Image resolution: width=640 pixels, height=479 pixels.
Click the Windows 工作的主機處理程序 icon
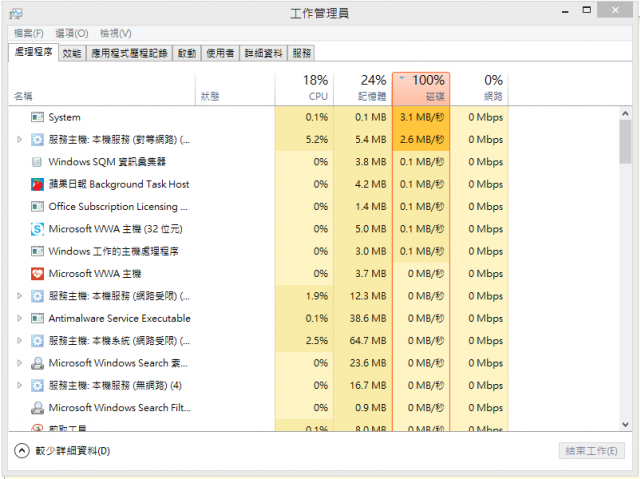point(37,251)
